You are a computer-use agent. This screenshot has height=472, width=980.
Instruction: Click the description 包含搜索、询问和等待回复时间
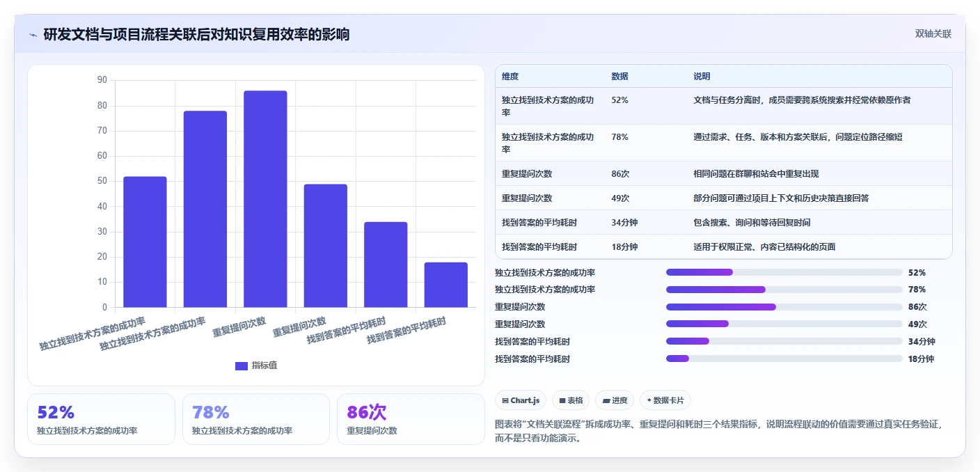[x=752, y=223]
